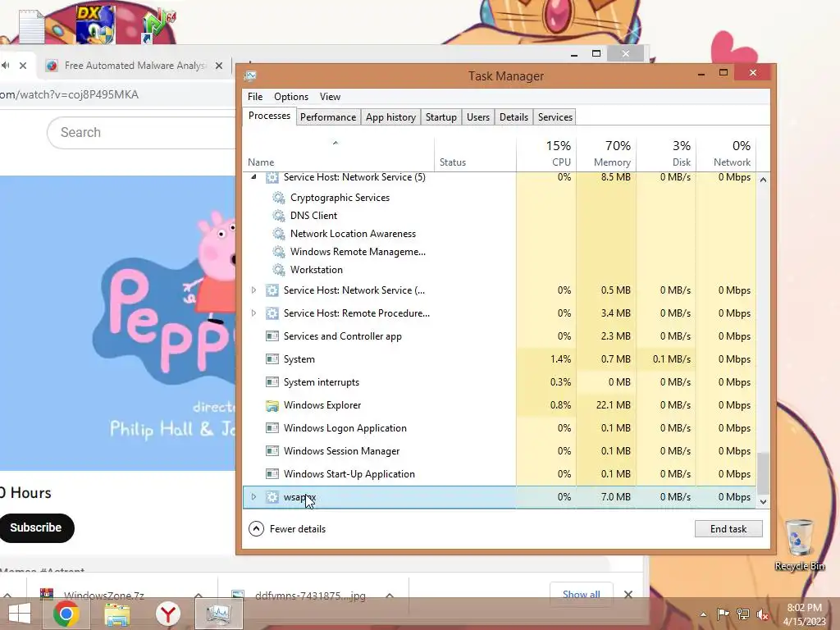Open ddfymns jpg download options arrow
Image resolution: width=840 pixels, height=630 pixels.
[390, 596]
